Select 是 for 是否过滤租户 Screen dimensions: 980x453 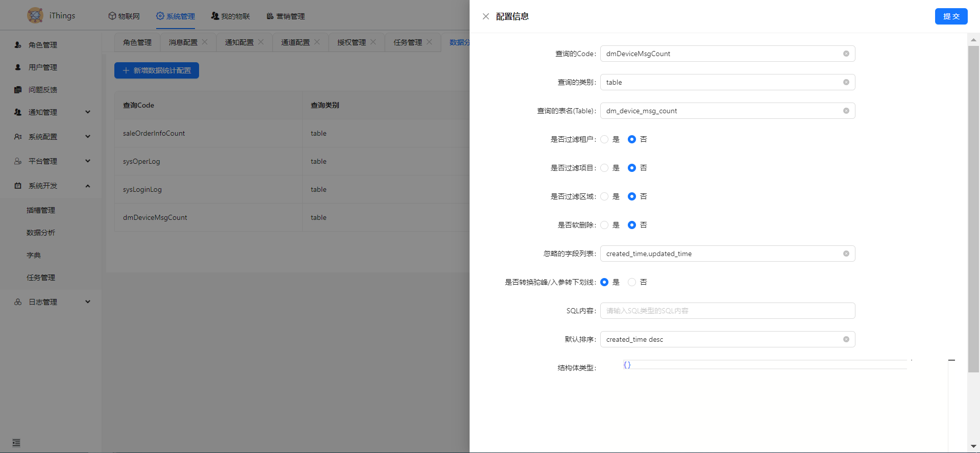click(x=604, y=139)
